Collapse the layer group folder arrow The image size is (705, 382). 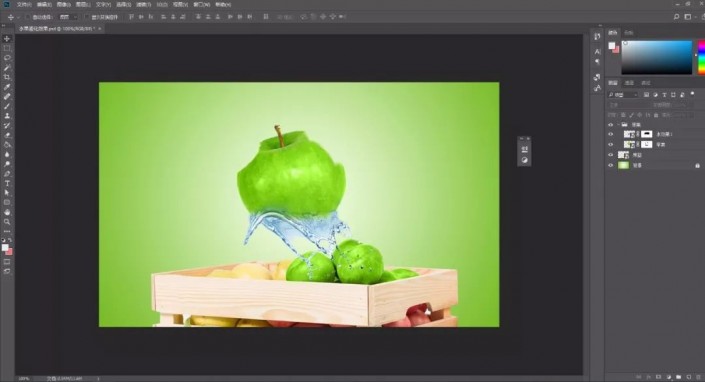pos(618,124)
